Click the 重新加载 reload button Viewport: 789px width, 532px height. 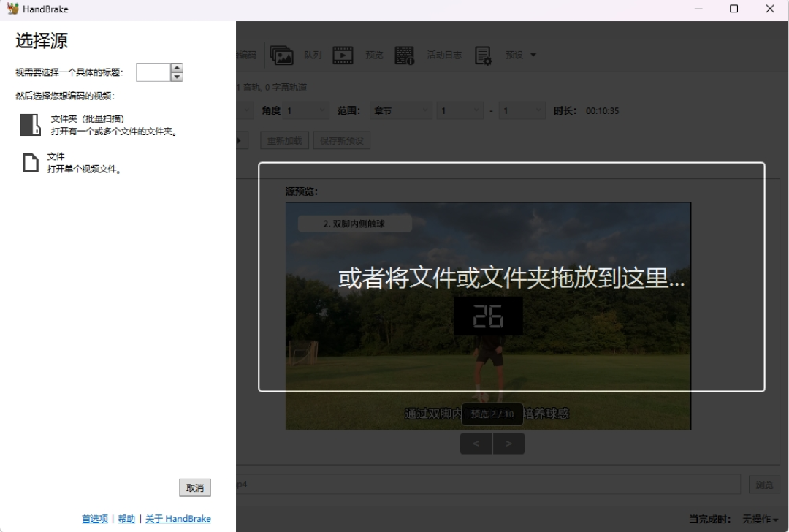click(284, 140)
